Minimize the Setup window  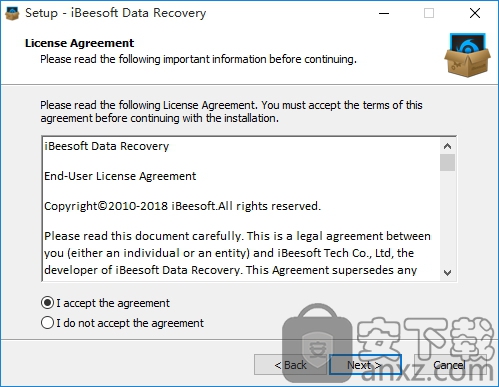click(384, 13)
